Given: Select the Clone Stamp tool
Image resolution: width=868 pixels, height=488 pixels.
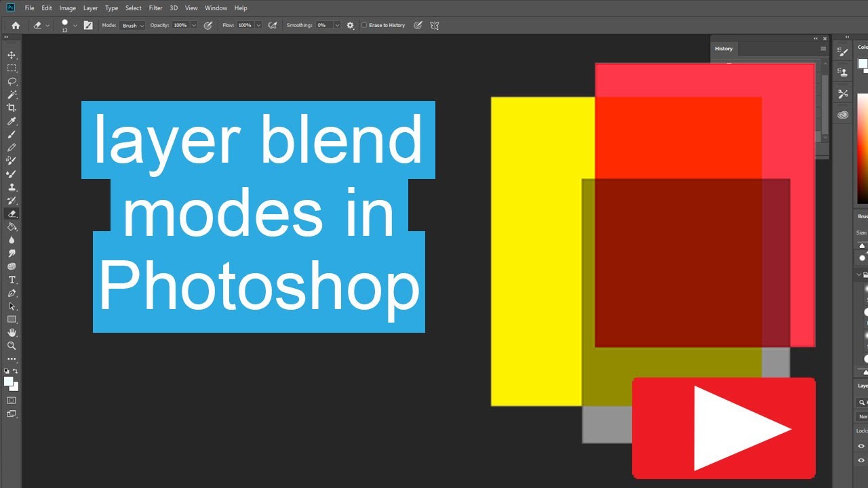Looking at the screenshot, I should pos(12,187).
